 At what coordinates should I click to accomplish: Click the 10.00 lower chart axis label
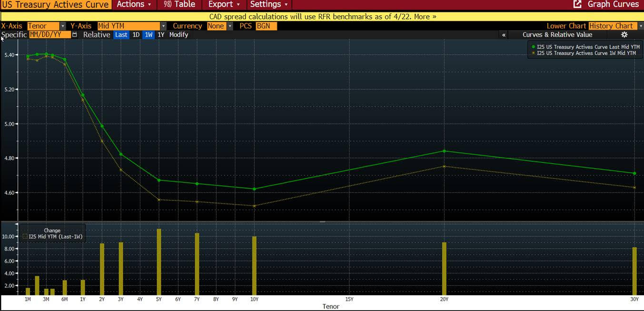point(9,236)
